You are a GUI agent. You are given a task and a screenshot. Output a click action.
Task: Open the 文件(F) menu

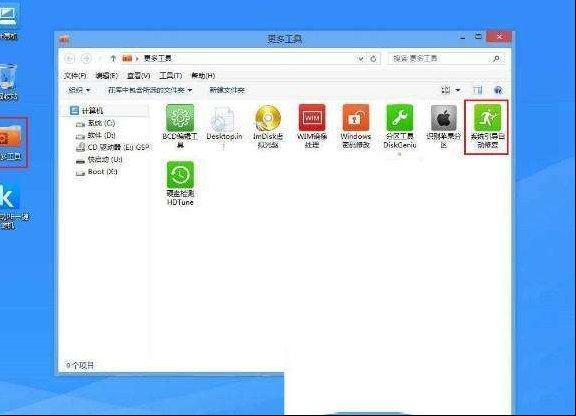point(75,76)
